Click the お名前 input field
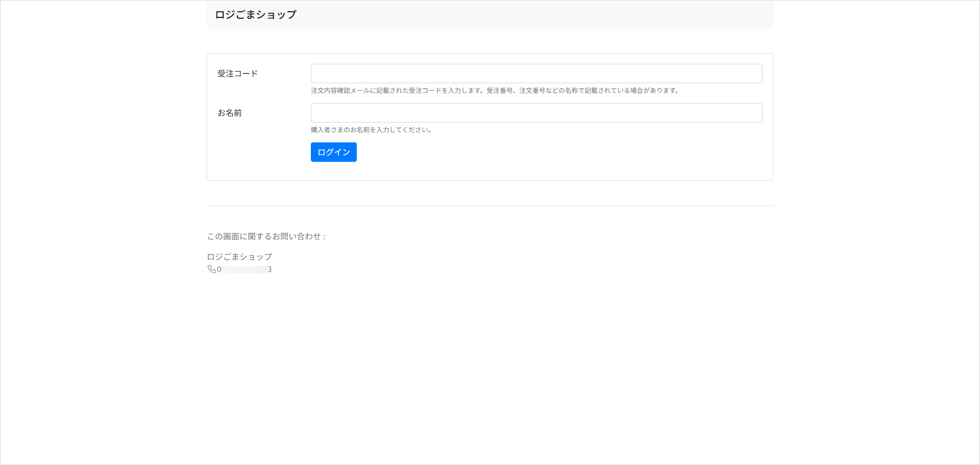Viewport: 980px width, 465px height. click(536, 113)
